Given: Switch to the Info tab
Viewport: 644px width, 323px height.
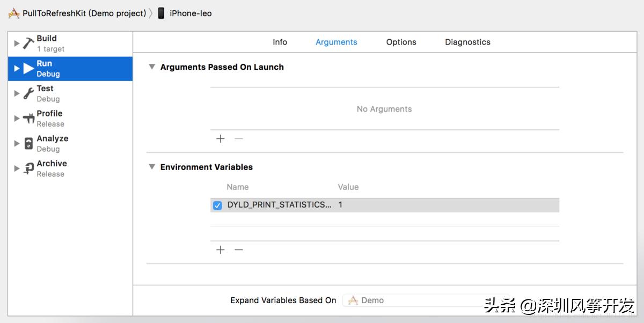Looking at the screenshot, I should tap(280, 42).
